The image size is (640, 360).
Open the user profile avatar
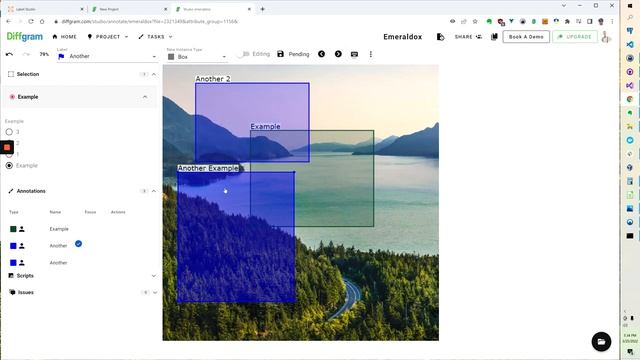607,37
